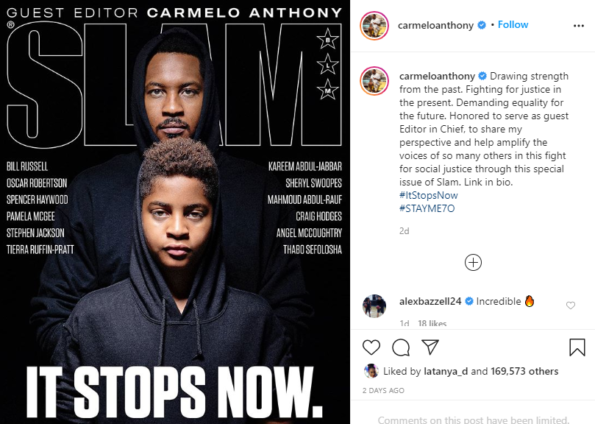Screen dimensions: 595x424
Task: Open the three-dot more options menu
Action: tap(579, 26)
